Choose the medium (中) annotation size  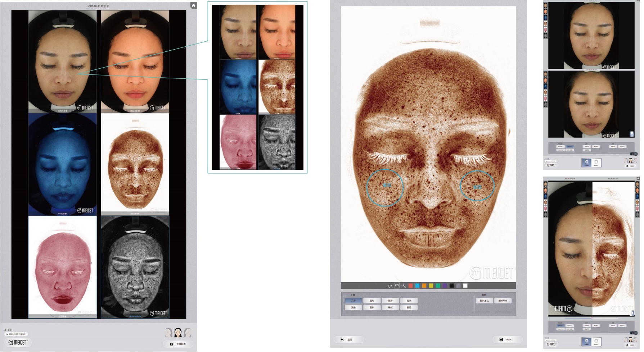[x=397, y=286]
